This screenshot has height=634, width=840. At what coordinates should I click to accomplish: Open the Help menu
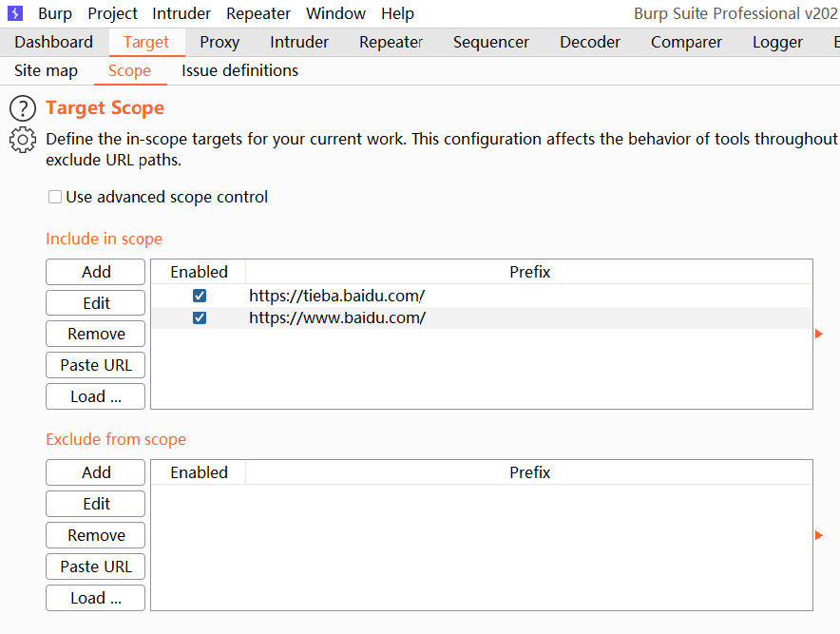pyautogui.click(x=397, y=13)
